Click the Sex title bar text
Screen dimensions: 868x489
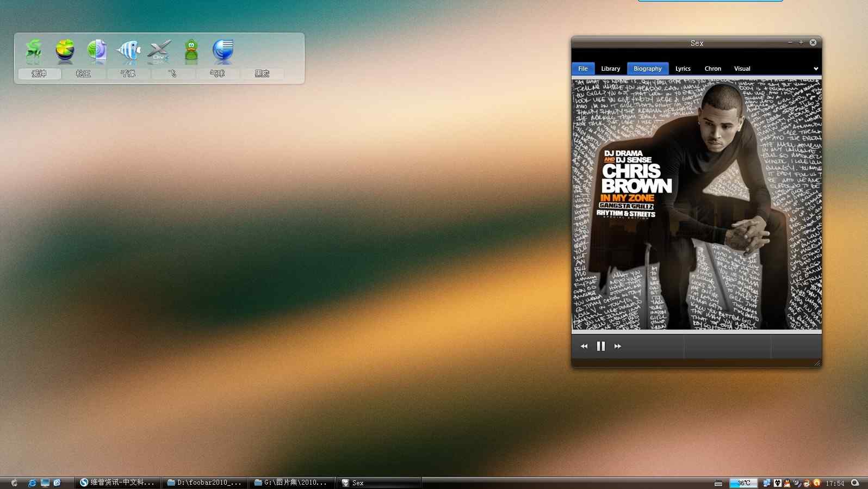697,43
